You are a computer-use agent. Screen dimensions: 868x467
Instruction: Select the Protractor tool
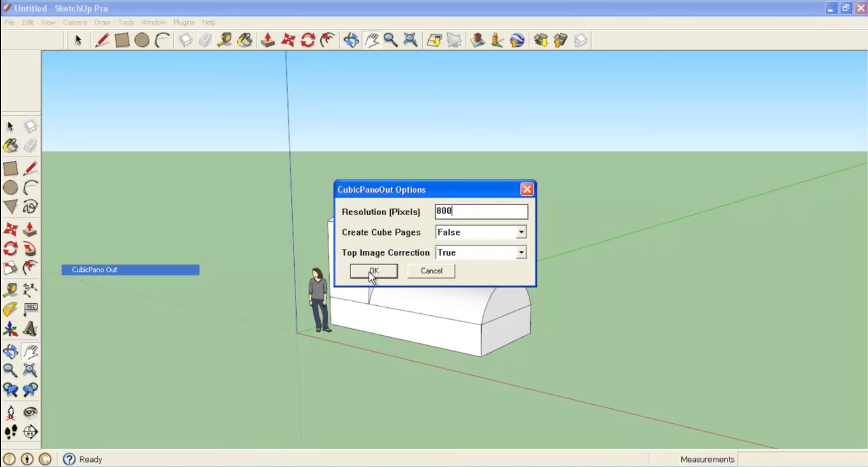pos(10,309)
